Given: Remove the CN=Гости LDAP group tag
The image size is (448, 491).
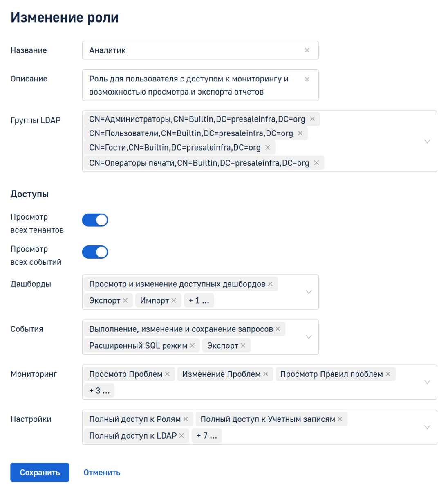Looking at the screenshot, I should click(268, 147).
